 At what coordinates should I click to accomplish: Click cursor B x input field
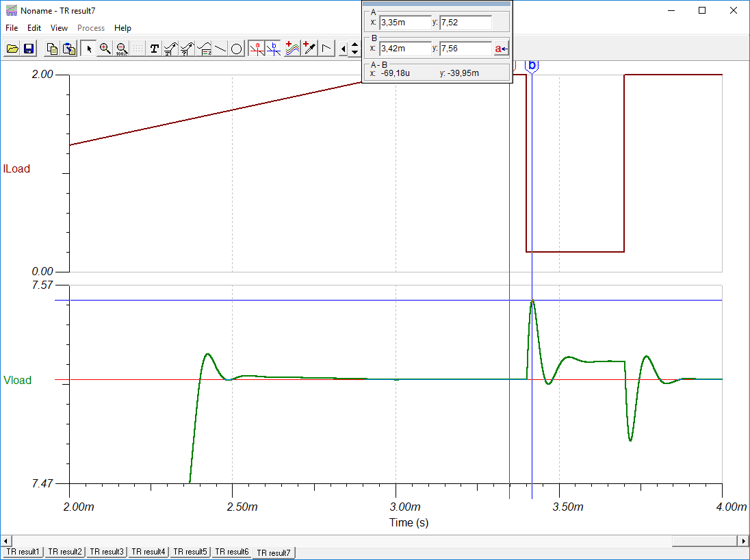[x=406, y=49]
